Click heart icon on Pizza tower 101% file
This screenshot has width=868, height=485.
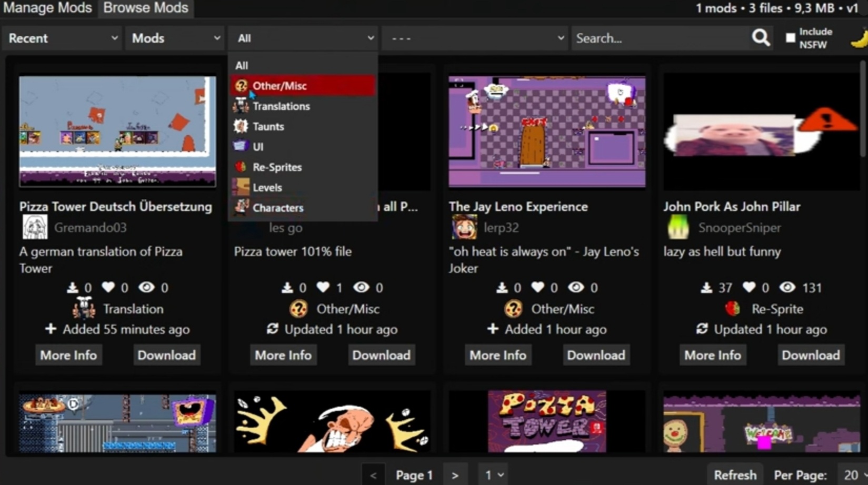point(323,287)
